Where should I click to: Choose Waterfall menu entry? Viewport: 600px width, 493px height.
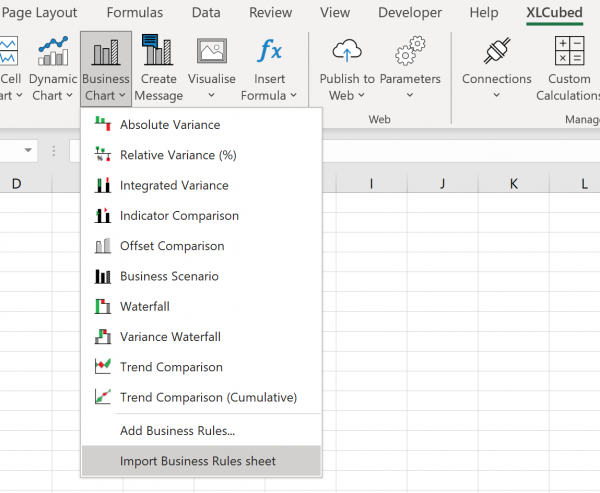point(201,306)
